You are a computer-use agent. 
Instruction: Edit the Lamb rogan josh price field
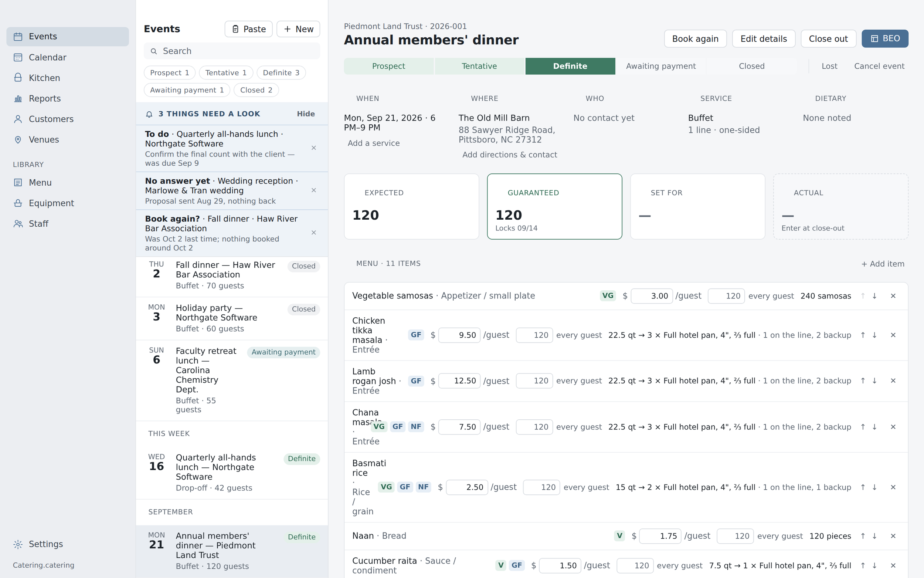459,381
